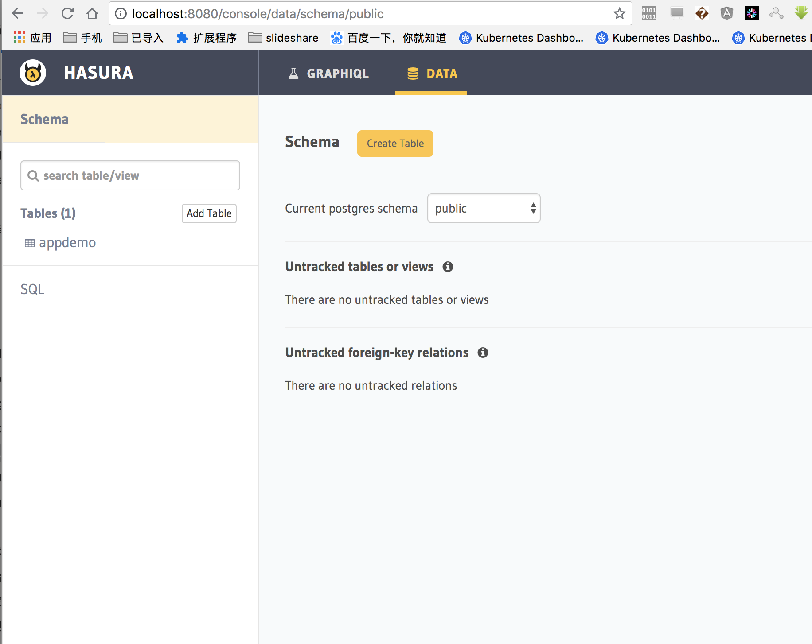The width and height of the screenshot is (812, 644).
Task: Reload the page with the refresh icon
Action: (x=67, y=14)
